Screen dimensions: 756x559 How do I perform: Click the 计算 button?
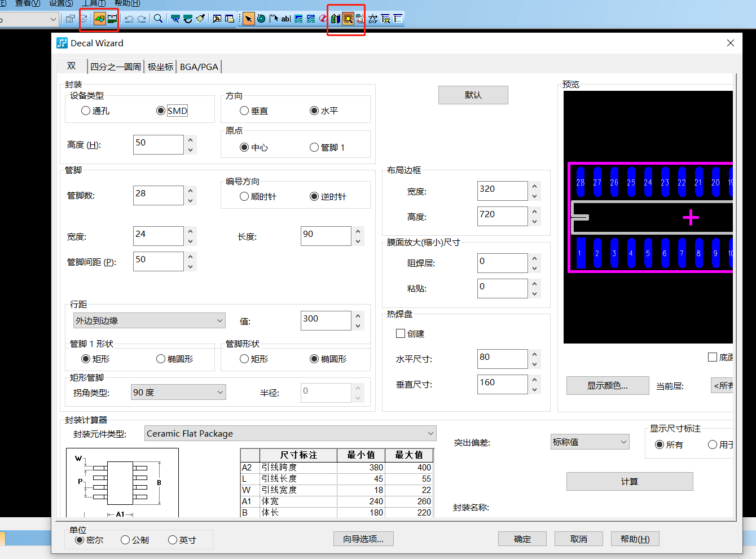point(629,481)
